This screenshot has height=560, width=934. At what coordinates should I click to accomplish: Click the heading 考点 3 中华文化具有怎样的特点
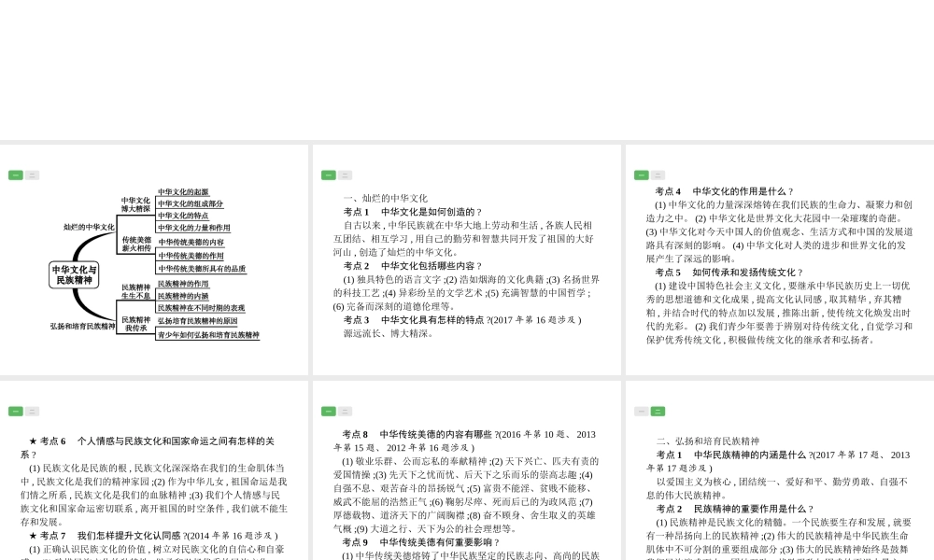point(462,320)
